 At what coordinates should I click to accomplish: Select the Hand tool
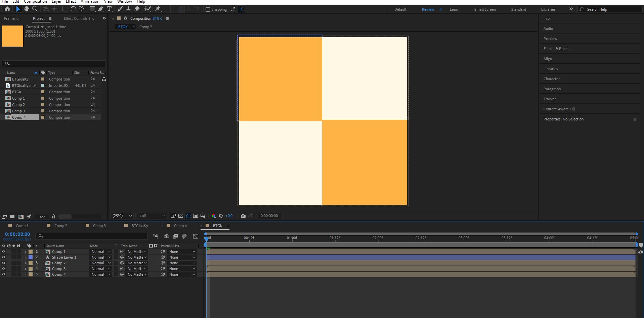[26, 9]
